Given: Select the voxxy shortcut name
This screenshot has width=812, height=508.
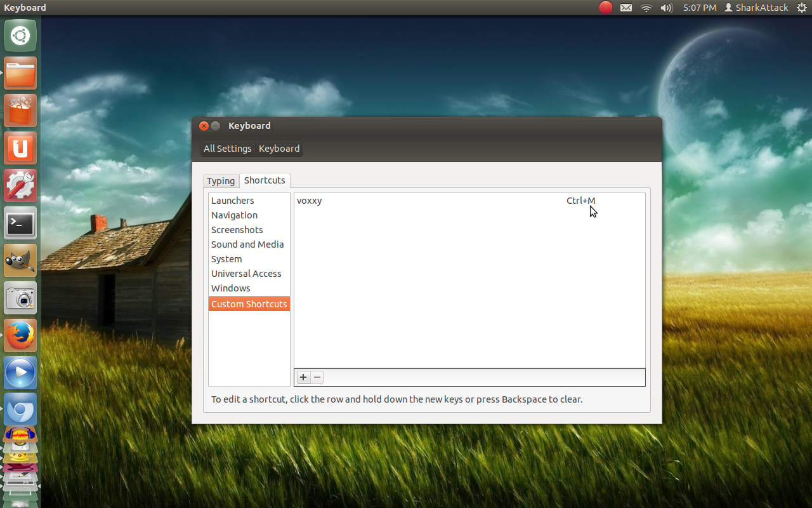Looking at the screenshot, I should coord(310,201).
